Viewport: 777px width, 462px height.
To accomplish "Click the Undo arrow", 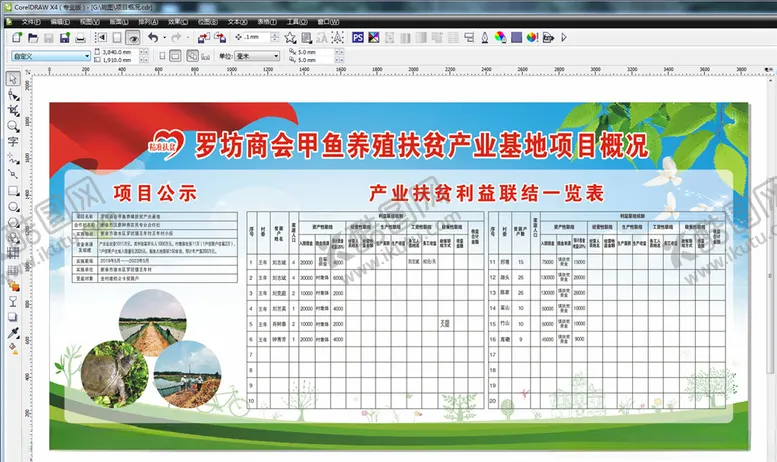I will (x=153, y=38).
